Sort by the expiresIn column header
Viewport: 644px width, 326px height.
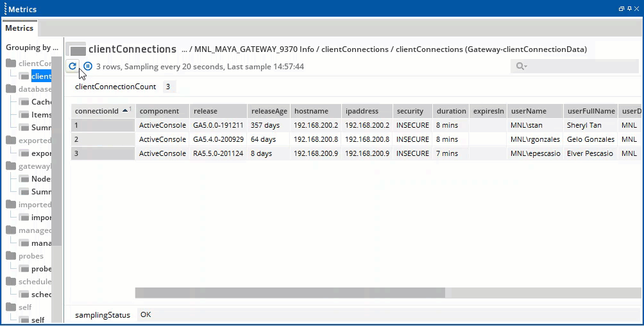click(488, 111)
